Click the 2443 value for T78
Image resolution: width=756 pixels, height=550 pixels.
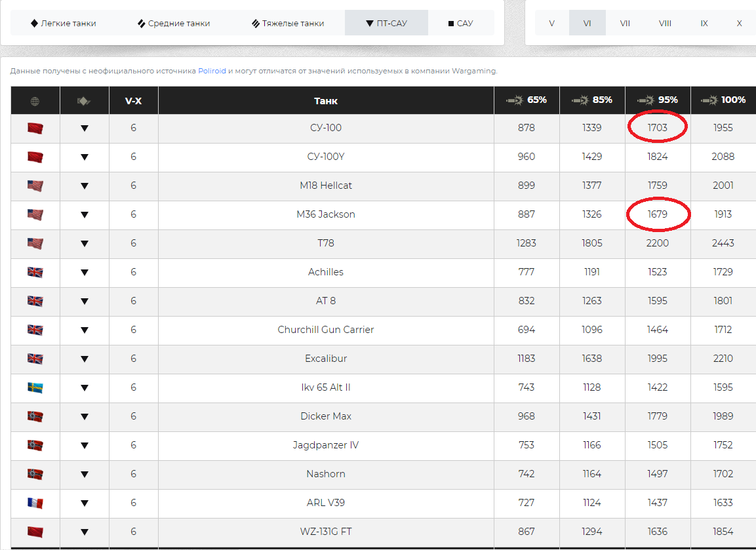(723, 243)
